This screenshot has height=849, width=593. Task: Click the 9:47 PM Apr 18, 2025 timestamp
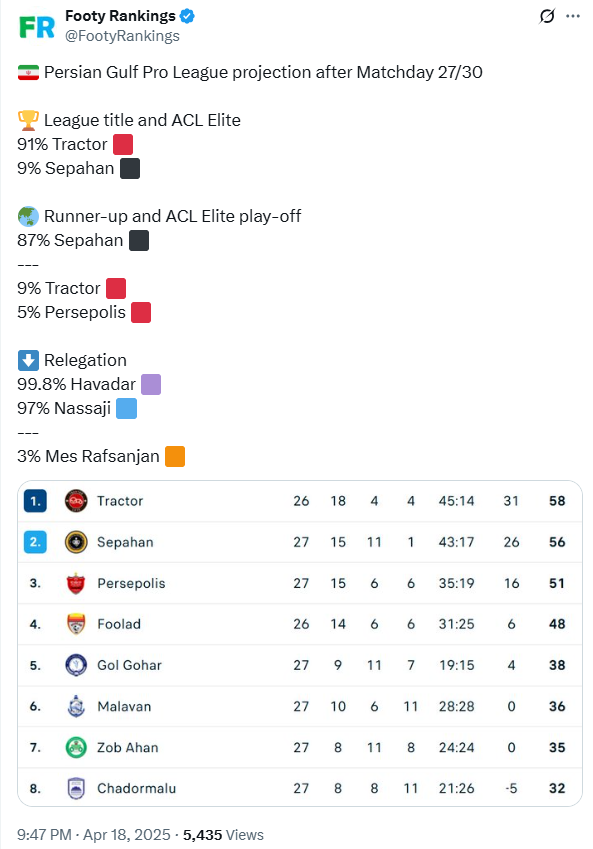click(x=94, y=835)
